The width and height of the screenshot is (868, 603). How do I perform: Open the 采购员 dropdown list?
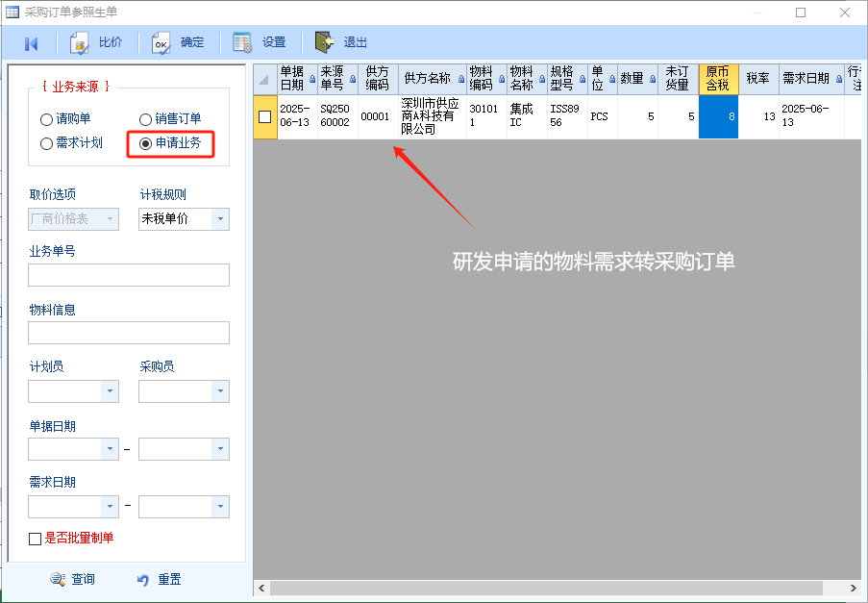tap(221, 391)
